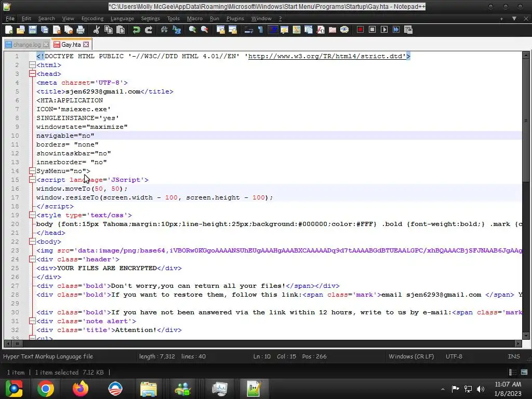Open Google Chrome from the taskbar
The image size is (532, 399).
click(46, 389)
